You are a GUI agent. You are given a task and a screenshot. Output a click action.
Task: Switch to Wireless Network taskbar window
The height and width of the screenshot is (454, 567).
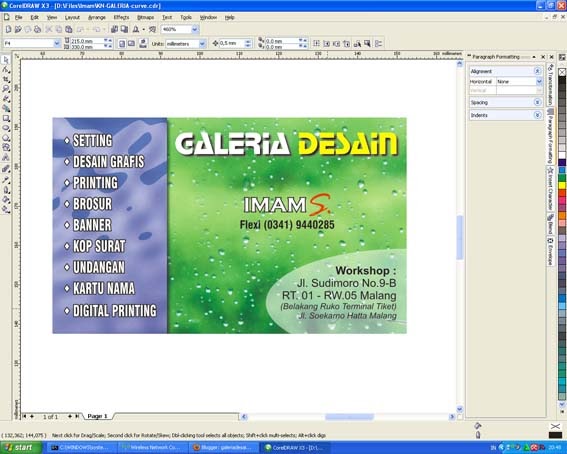(x=154, y=447)
